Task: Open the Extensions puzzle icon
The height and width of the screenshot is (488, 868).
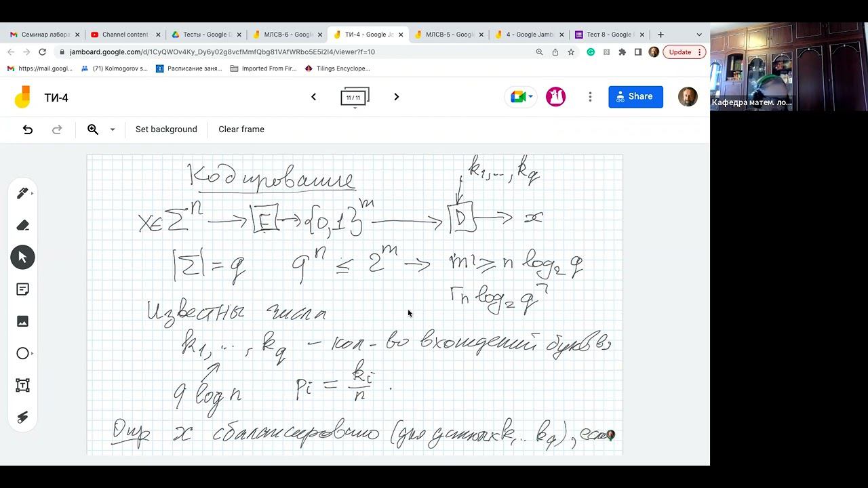Action: tap(622, 52)
